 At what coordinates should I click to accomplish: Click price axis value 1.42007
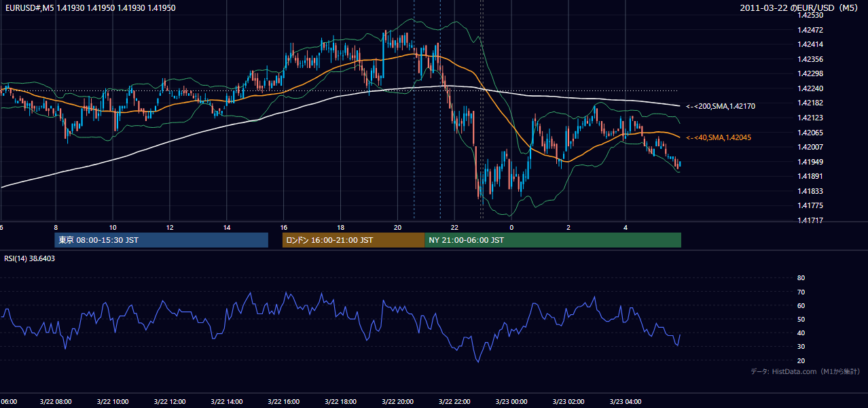(x=811, y=147)
